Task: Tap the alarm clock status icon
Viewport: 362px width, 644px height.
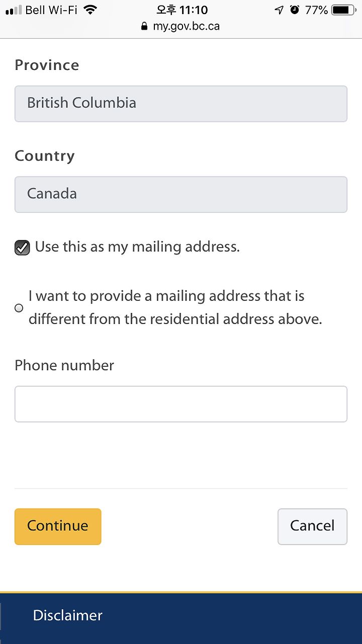Action: pos(295,10)
